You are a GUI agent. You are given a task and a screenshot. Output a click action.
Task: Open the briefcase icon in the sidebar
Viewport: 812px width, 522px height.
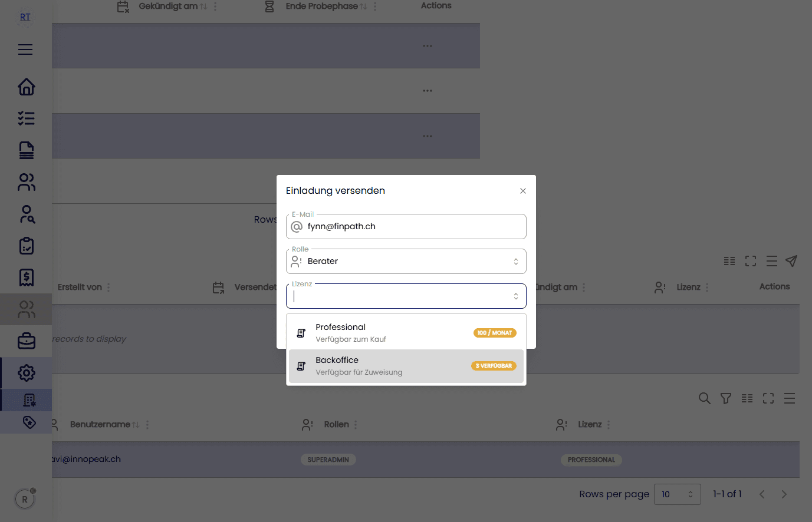coord(26,341)
